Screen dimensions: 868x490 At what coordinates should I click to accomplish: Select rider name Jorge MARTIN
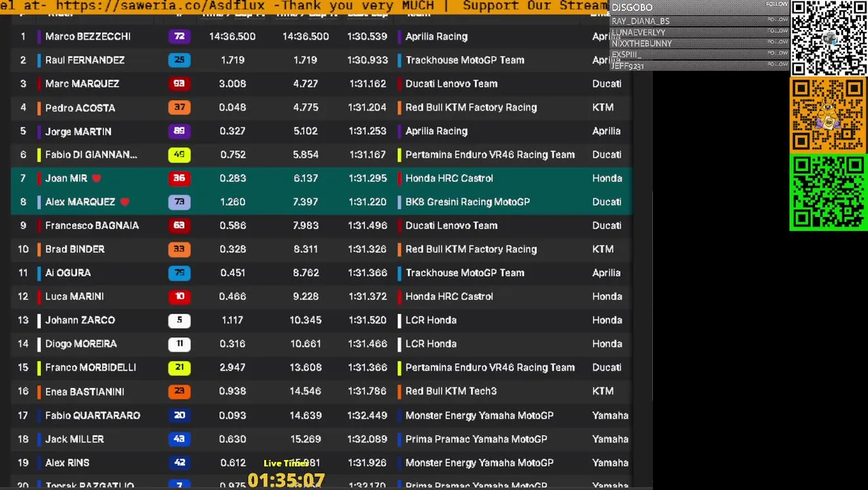click(78, 131)
